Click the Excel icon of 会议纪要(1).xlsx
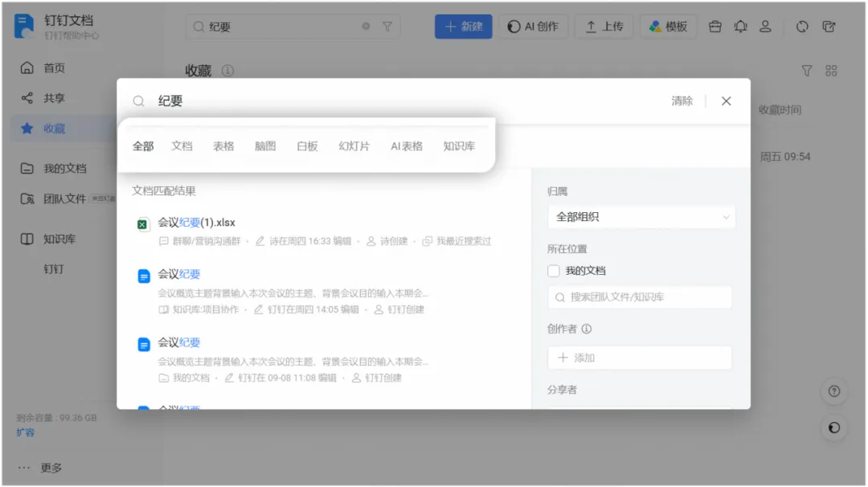The image size is (868, 487). tap(143, 224)
